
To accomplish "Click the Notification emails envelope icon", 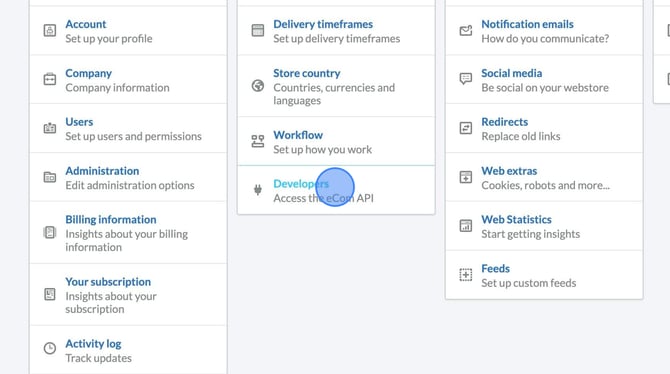I will pos(466,30).
